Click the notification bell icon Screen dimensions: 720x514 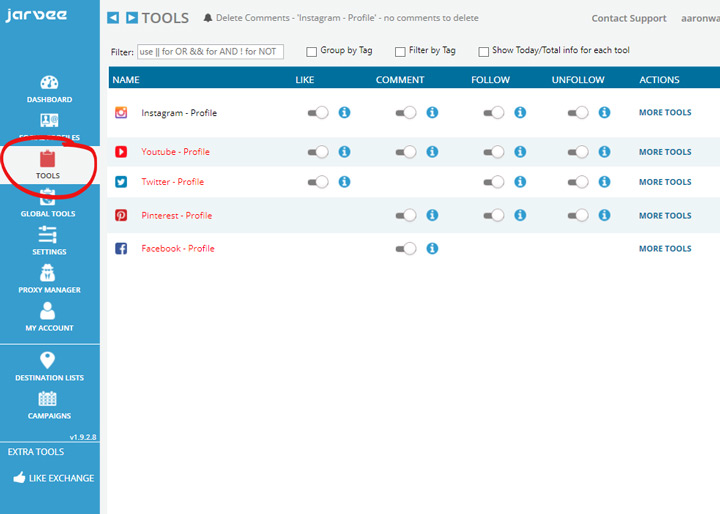(x=208, y=18)
